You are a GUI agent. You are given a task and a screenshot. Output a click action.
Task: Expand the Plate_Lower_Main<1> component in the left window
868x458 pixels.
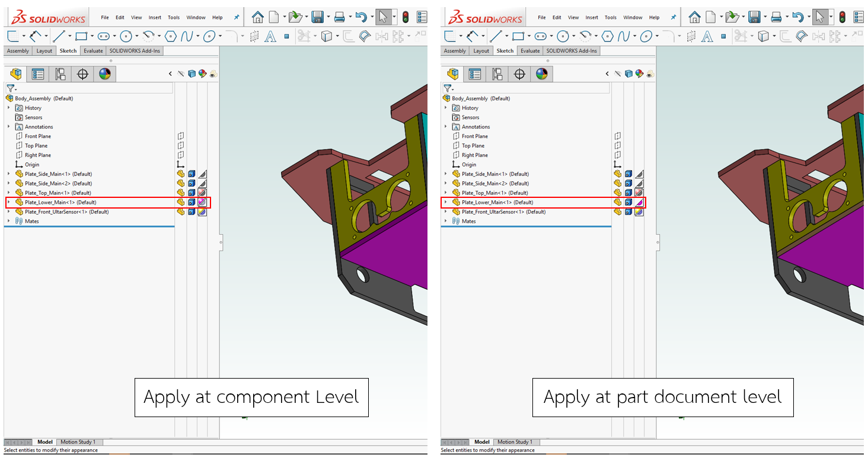tap(9, 203)
